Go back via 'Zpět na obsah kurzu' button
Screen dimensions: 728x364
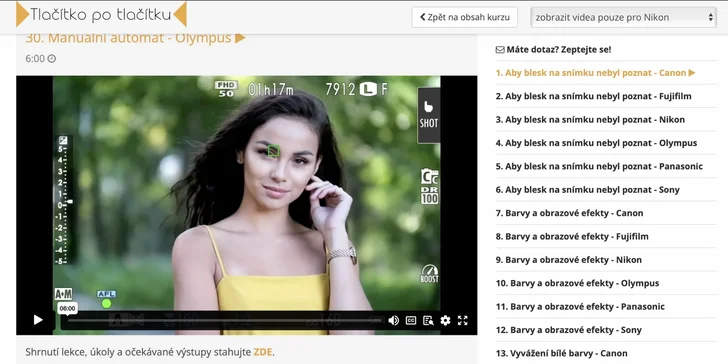[x=465, y=18]
